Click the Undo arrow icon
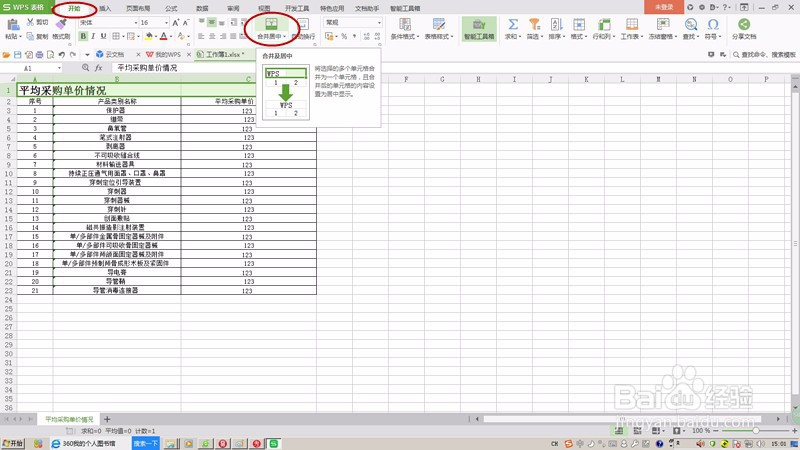This screenshot has width=800, height=450. click(x=62, y=55)
